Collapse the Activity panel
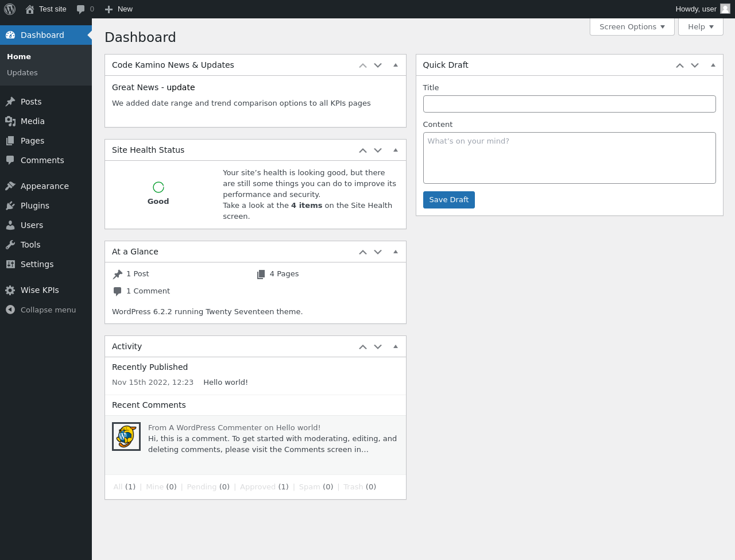This screenshot has width=735, height=560. (x=396, y=347)
